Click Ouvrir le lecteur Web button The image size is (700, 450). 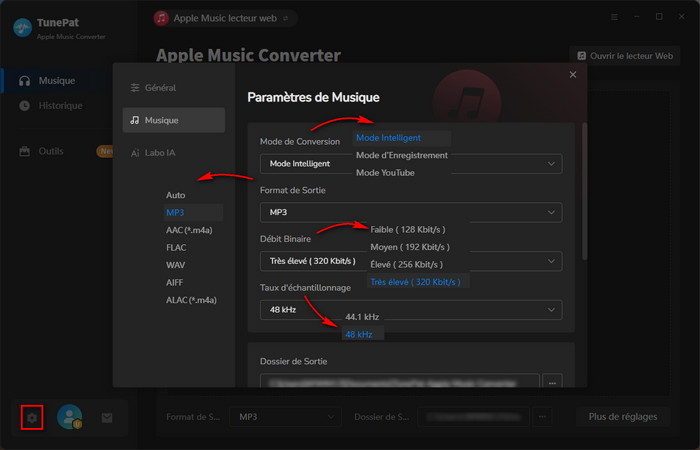pyautogui.click(x=625, y=56)
